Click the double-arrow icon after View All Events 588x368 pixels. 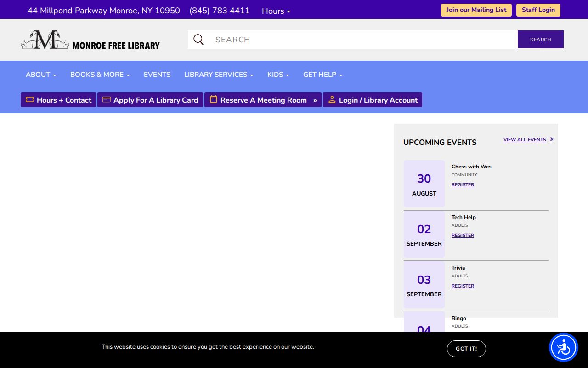click(x=552, y=139)
